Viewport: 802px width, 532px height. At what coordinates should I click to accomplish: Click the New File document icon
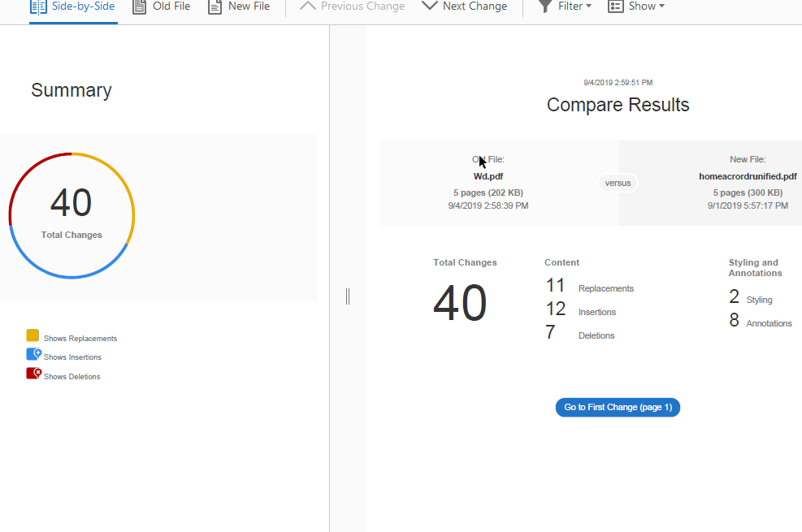215,6
